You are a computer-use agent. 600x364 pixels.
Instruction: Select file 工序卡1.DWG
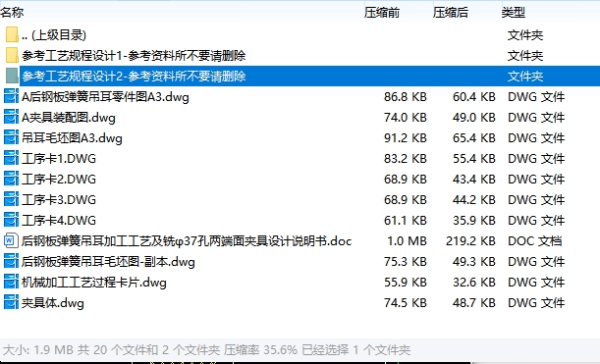point(59,158)
